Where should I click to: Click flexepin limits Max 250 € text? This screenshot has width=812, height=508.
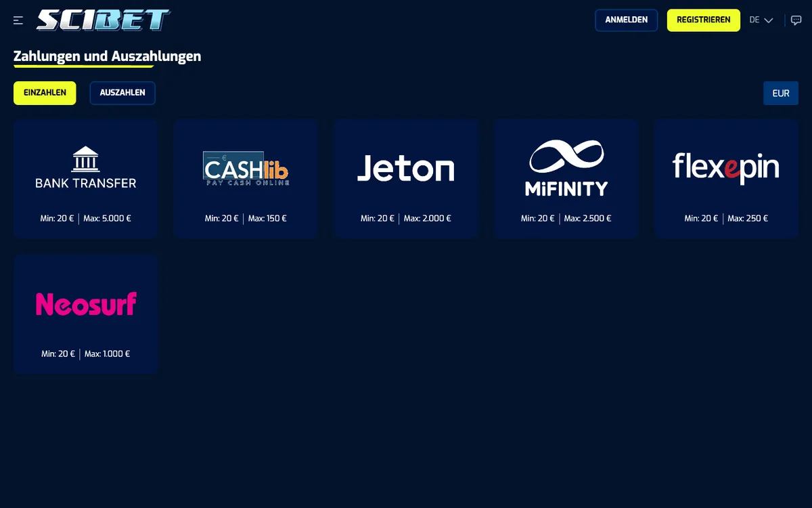[x=748, y=219]
